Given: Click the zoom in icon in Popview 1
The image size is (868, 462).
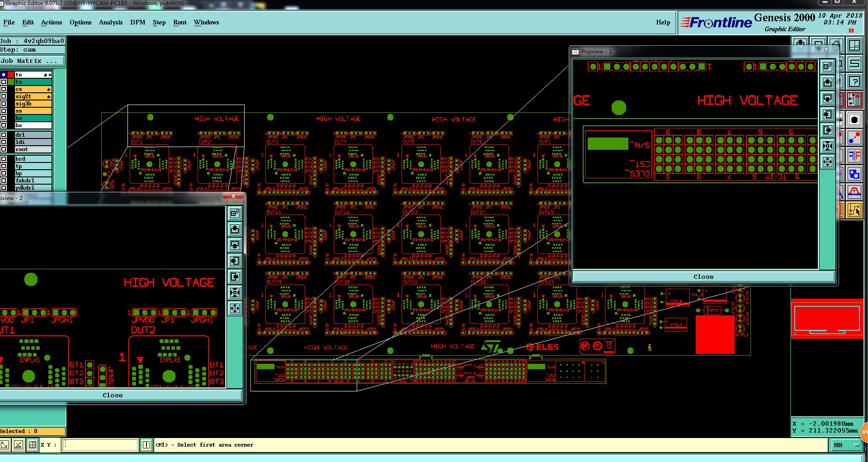Looking at the screenshot, I should (827, 146).
